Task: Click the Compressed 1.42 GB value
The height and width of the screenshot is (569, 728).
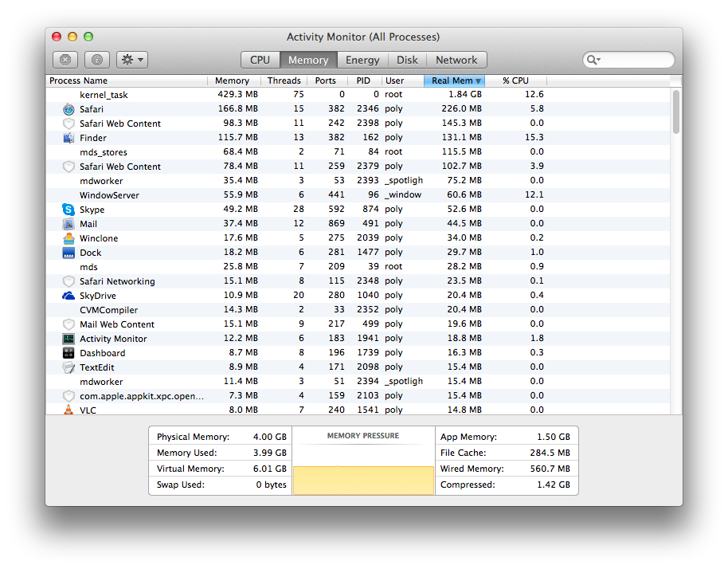Action: 554,485
